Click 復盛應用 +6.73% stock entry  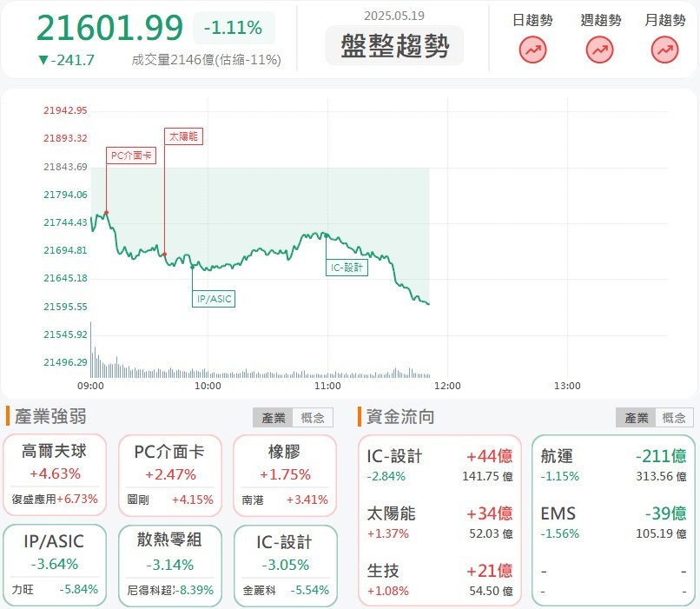tap(55, 499)
